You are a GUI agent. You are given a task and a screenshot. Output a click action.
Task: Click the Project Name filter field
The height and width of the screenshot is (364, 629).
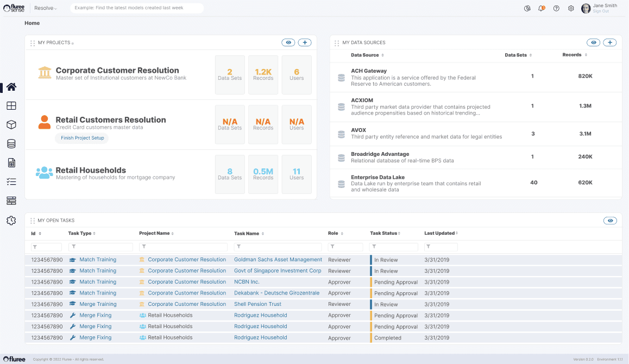pos(183,247)
